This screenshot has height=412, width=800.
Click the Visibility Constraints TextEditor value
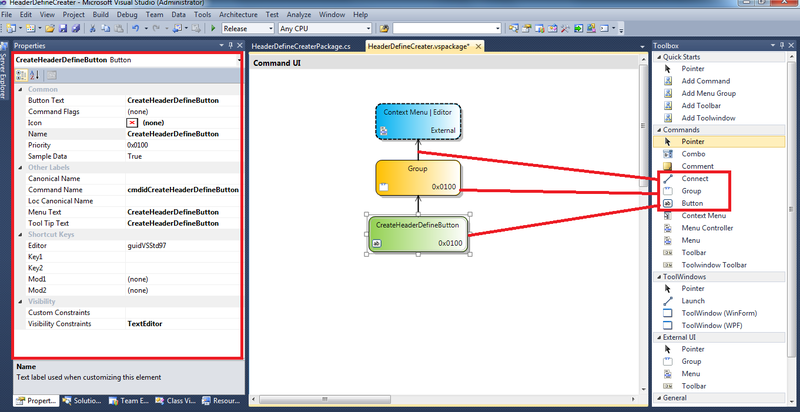pos(182,324)
